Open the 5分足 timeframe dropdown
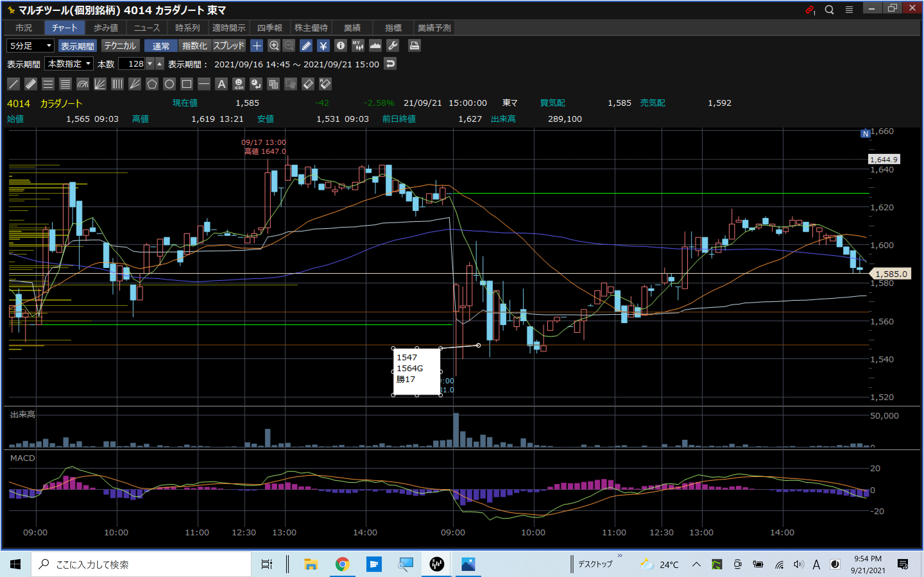This screenshot has height=577, width=924. pyautogui.click(x=30, y=46)
